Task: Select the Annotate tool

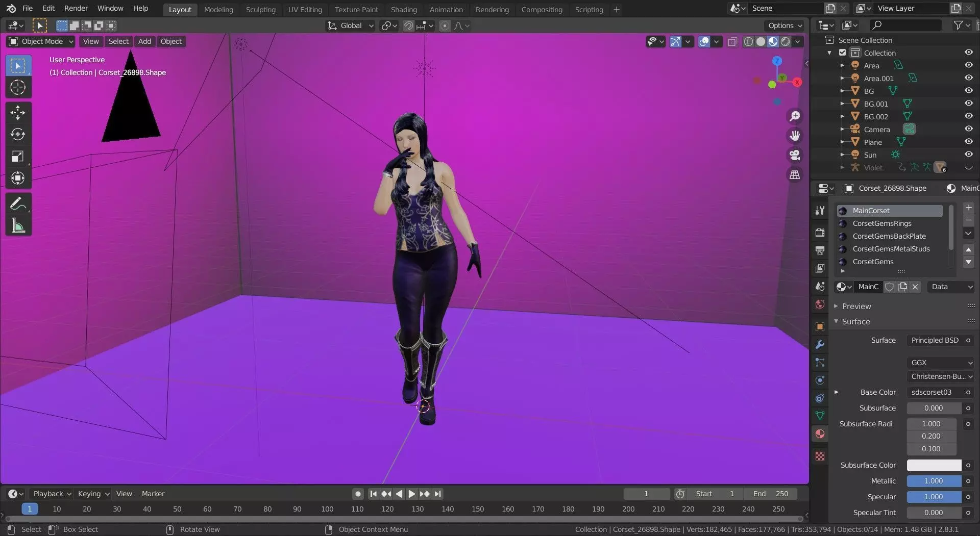Action: pos(18,204)
